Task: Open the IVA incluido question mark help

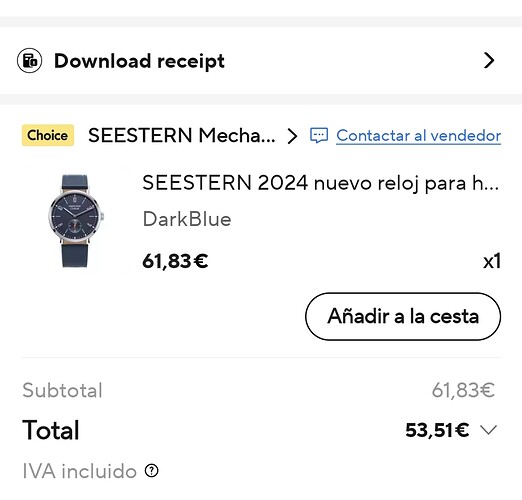Action: click(152, 471)
